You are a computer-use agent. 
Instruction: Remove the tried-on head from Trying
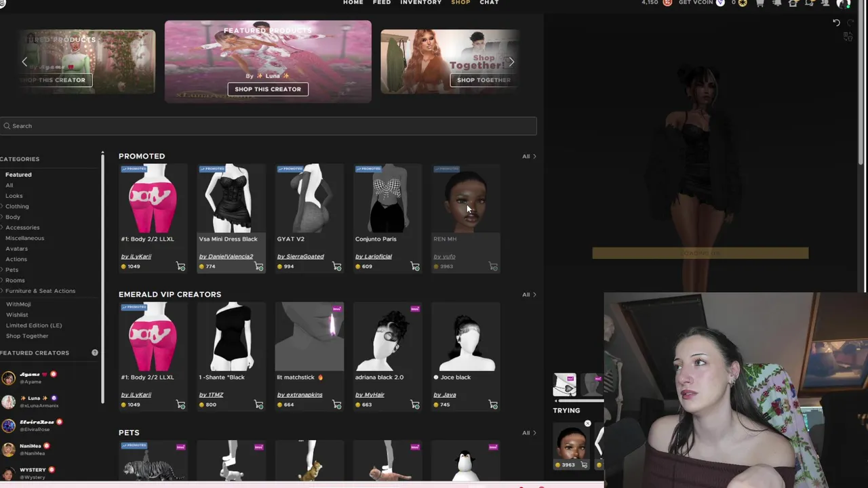(588, 424)
